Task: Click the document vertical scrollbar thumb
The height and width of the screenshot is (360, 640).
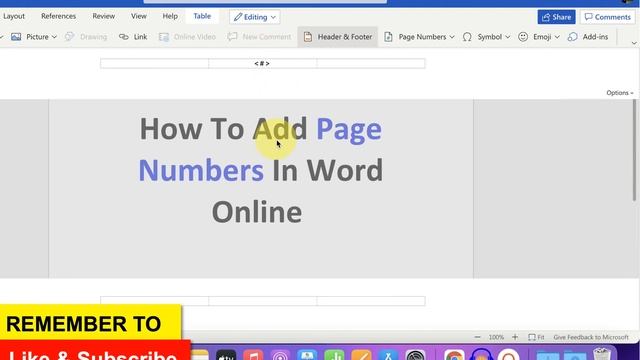Action: coord(634,150)
